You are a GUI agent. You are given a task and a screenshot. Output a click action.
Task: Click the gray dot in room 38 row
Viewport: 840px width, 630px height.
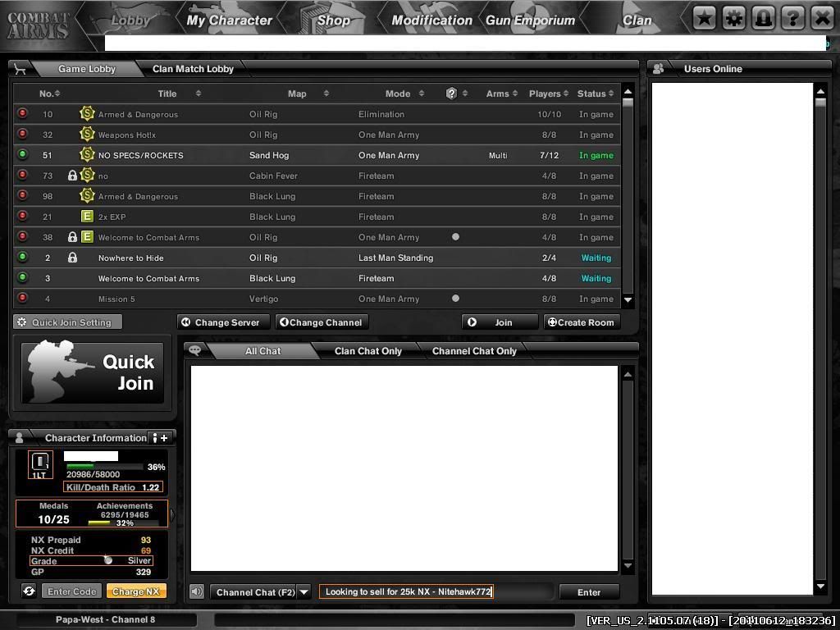455,237
